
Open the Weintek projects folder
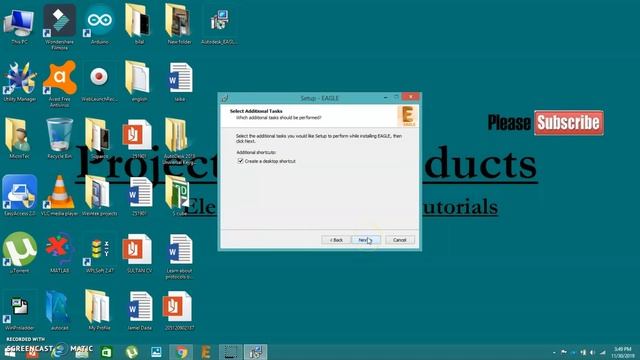99,195
